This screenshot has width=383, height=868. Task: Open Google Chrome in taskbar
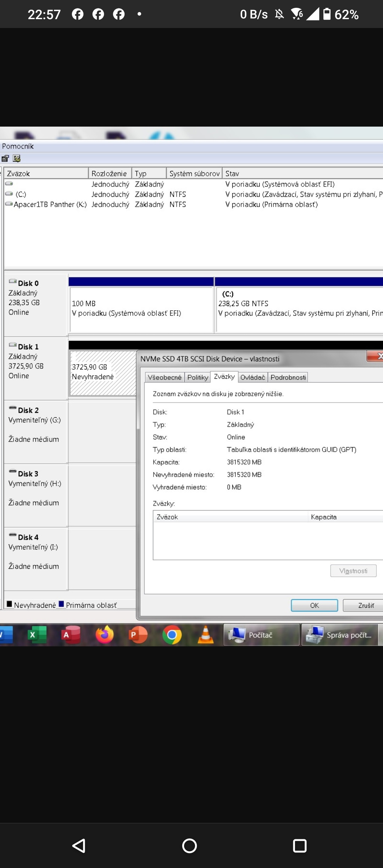coord(172,635)
